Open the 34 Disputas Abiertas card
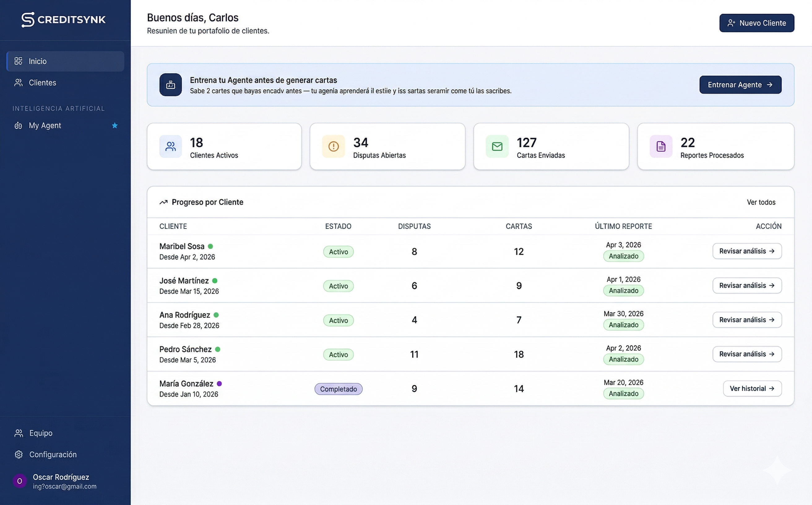The width and height of the screenshot is (812, 505). 387,146
